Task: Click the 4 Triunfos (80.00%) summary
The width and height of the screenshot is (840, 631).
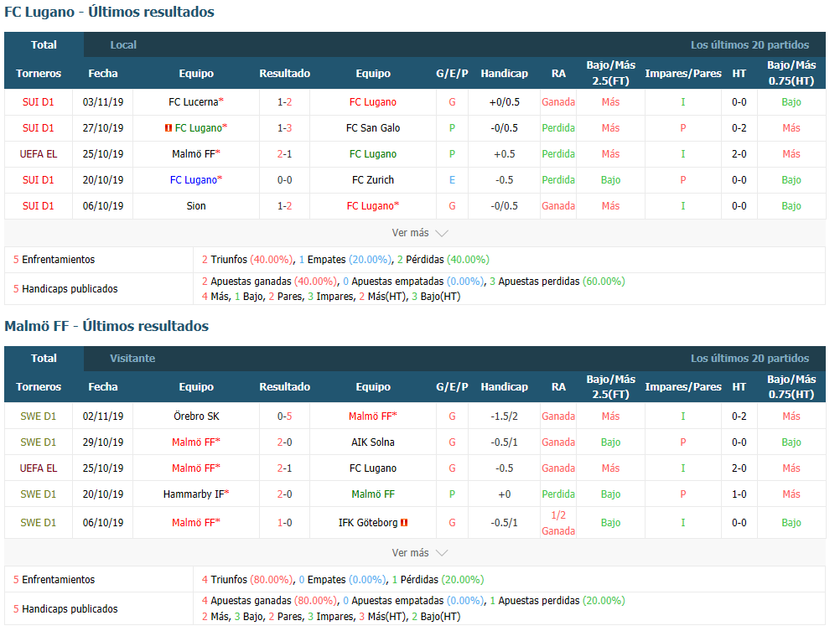Action: click(x=247, y=580)
